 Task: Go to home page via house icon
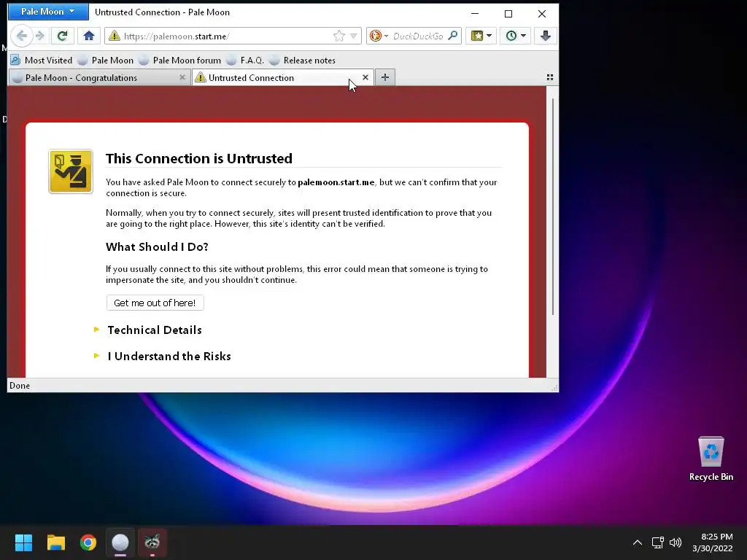coord(88,36)
